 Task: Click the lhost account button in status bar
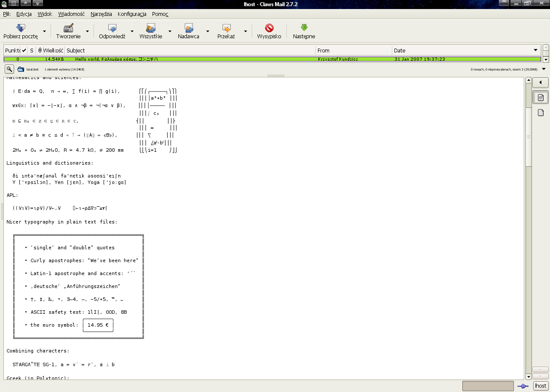click(x=541, y=386)
